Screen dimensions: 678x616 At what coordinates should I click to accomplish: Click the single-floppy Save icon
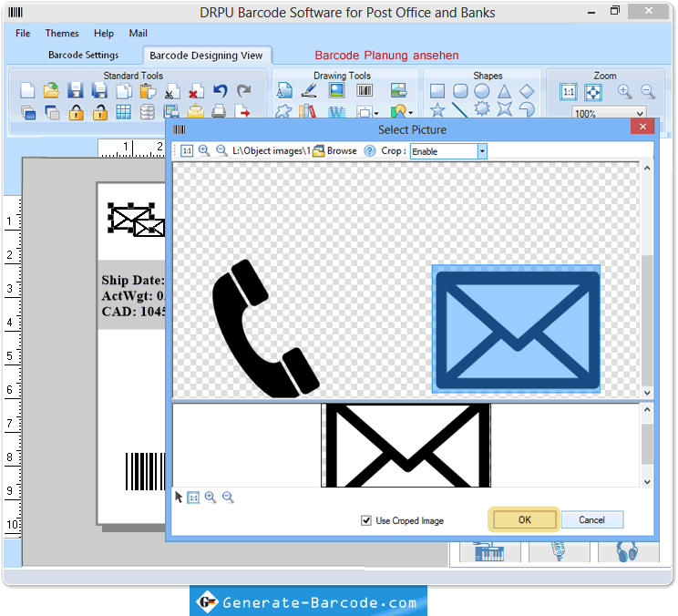pyautogui.click(x=76, y=91)
